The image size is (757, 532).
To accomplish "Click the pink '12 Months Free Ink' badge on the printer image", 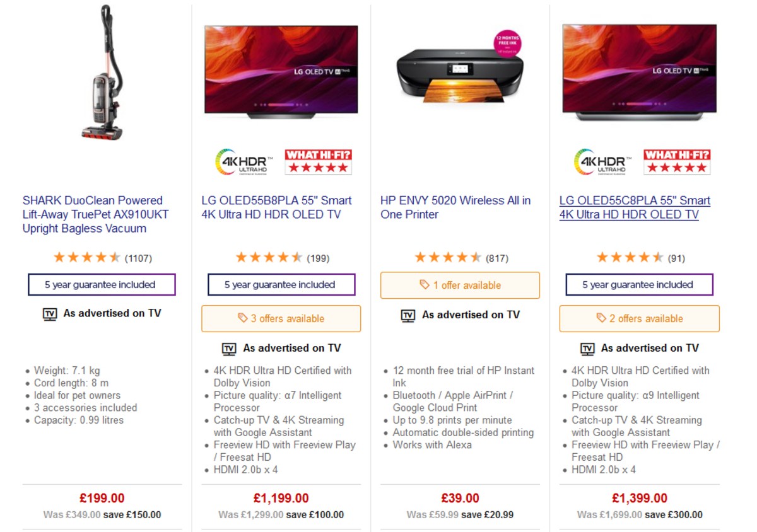I will [508, 43].
